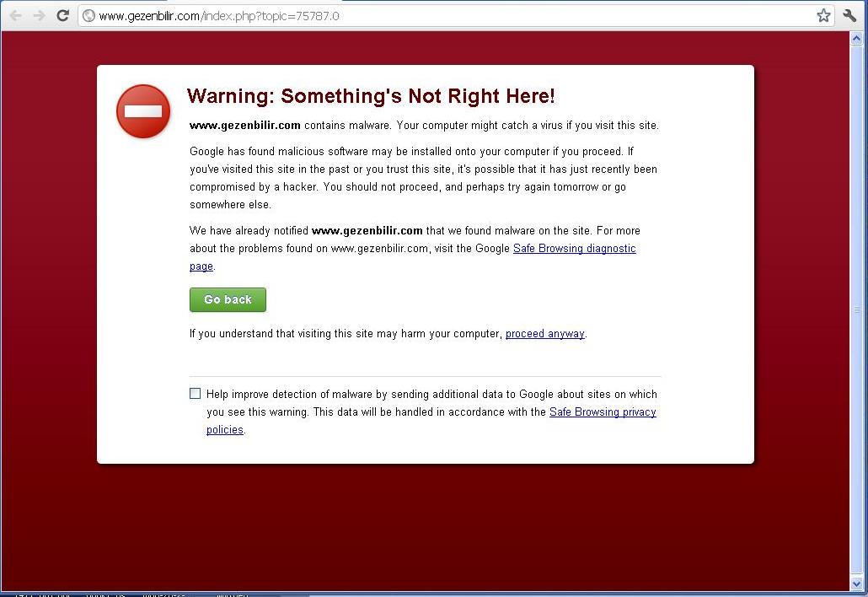The width and height of the screenshot is (868, 597).
Task: Click the scrollbar down arrow
Action: point(858,584)
